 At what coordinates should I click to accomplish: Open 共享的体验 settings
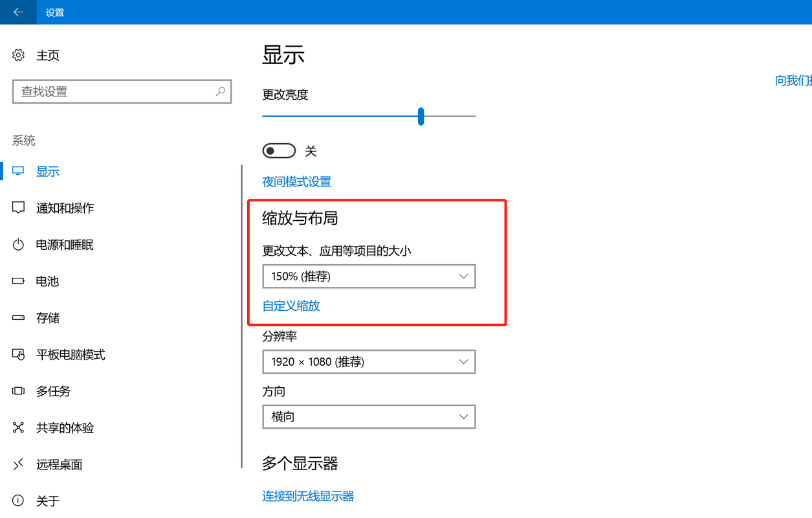(65, 428)
